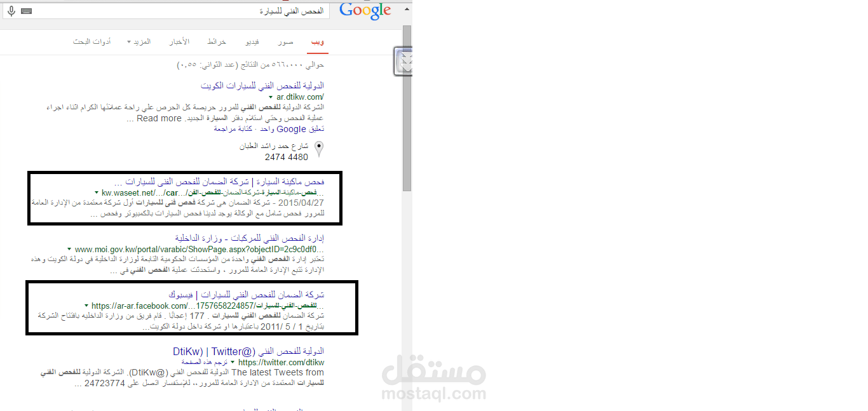Expand dropdown arrow next to twitter.com/dtikw URL

(233, 362)
